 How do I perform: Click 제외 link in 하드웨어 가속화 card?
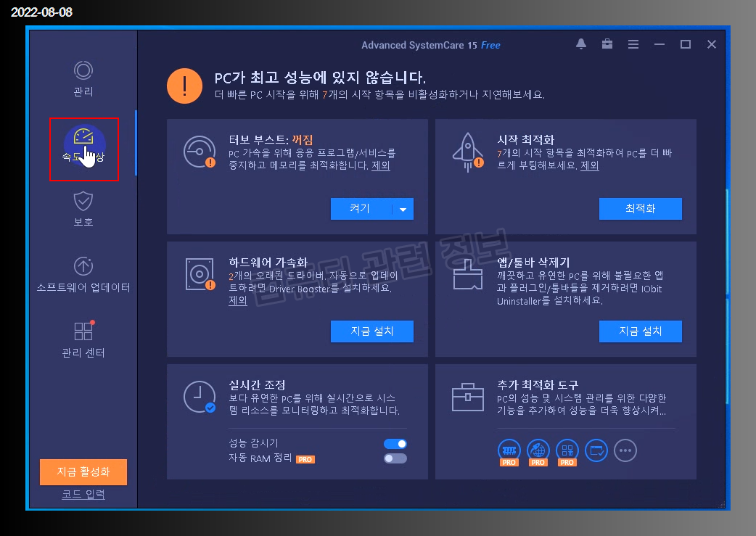tap(238, 300)
